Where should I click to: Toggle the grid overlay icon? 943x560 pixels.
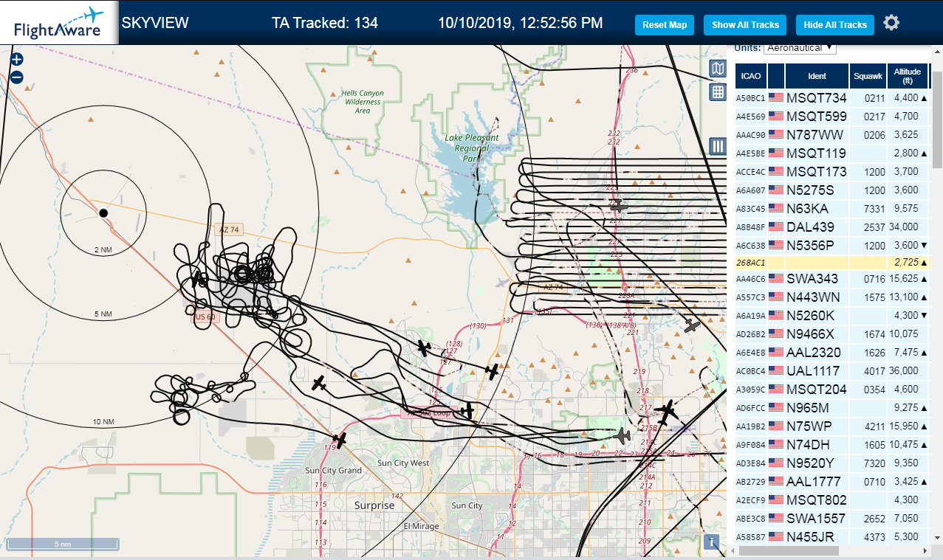tap(718, 92)
